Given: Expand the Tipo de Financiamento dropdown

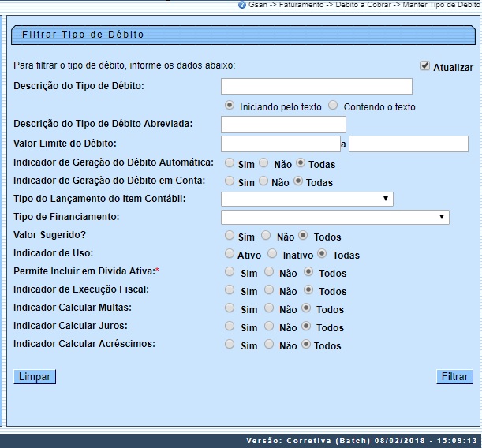Looking at the screenshot, I should point(334,217).
